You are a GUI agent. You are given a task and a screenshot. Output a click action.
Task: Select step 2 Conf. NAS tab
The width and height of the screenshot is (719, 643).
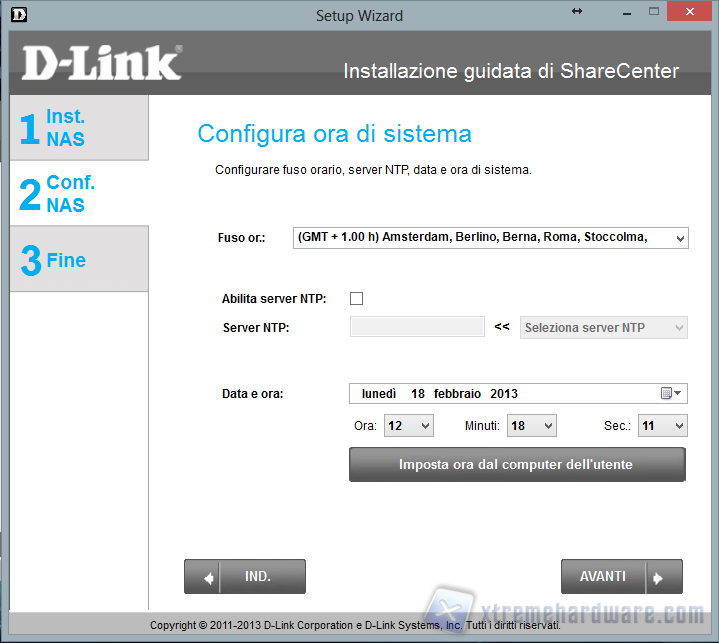pos(79,194)
